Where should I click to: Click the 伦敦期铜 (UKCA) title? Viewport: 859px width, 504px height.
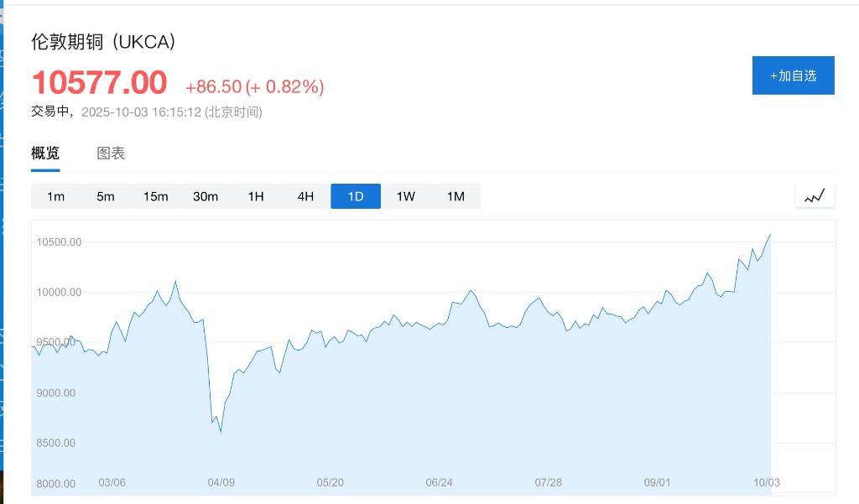(103, 43)
